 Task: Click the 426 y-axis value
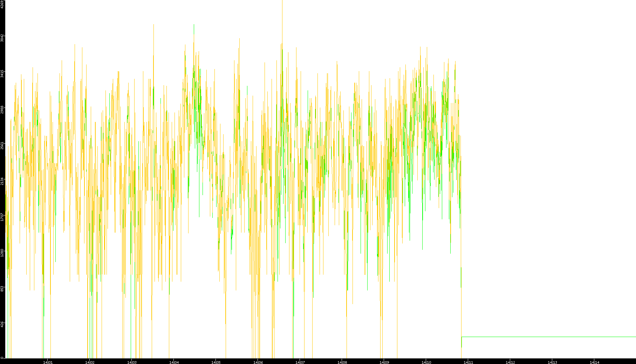[2, 324]
